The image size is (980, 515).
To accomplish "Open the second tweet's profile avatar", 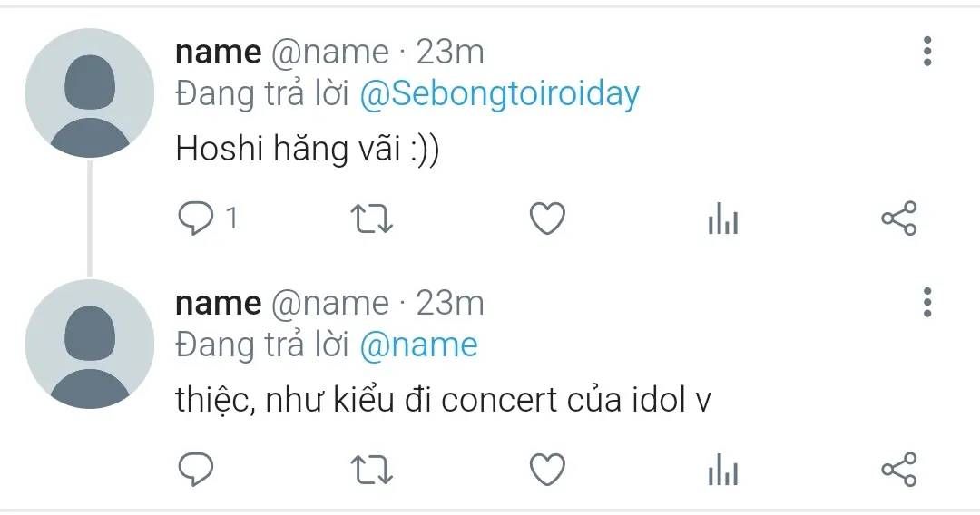I will [90, 344].
